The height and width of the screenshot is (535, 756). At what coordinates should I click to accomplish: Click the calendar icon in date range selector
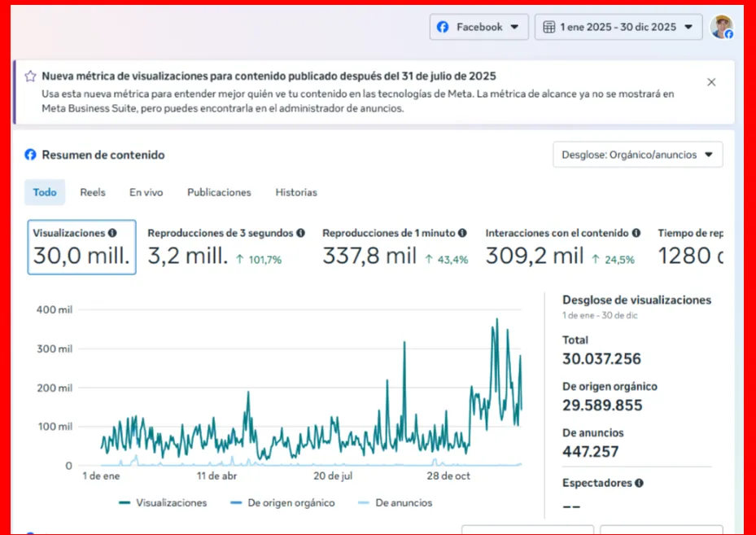pyautogui.click(x=548, y=27)
